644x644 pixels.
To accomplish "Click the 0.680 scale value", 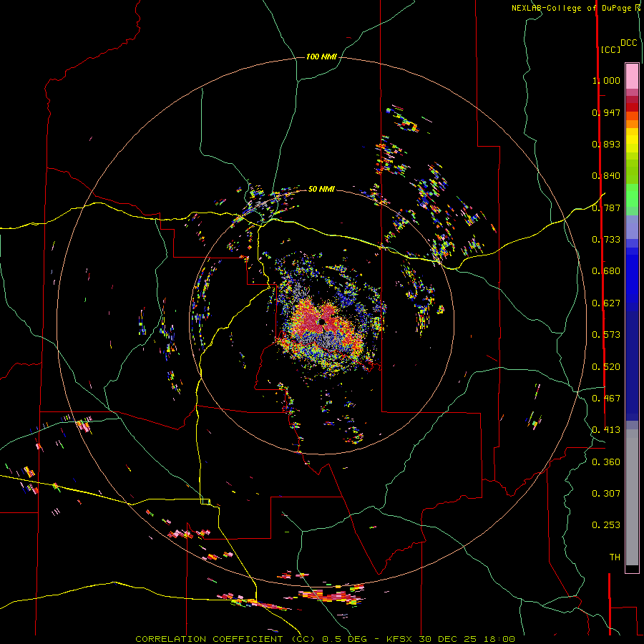I will point(606,271).
